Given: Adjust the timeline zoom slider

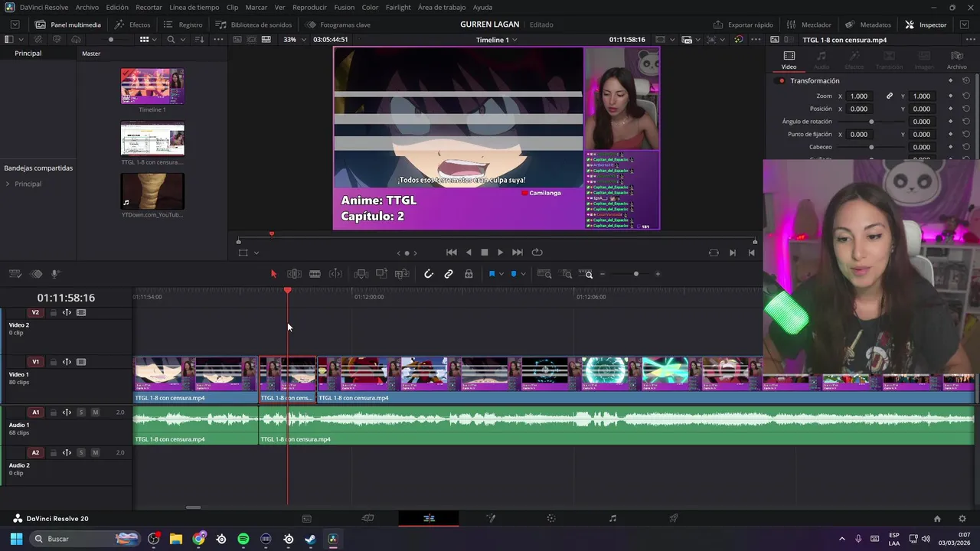Looking at the screenshot, I should 635,274.
